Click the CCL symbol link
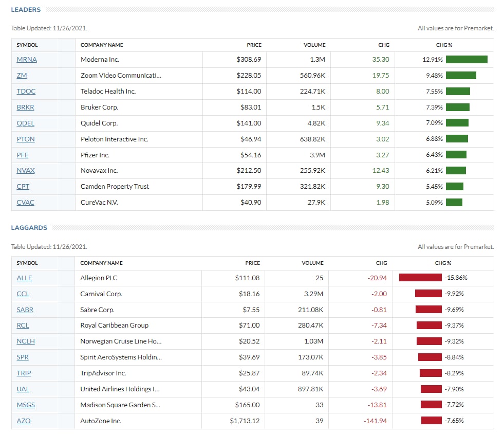The image size is (504, 434). [23, 294]
